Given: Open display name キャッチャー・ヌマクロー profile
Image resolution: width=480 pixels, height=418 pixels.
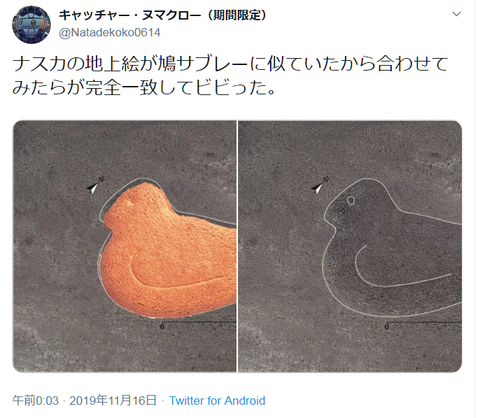Looking at the screenshot, I should pyautogui.click(x=130, y=15).
